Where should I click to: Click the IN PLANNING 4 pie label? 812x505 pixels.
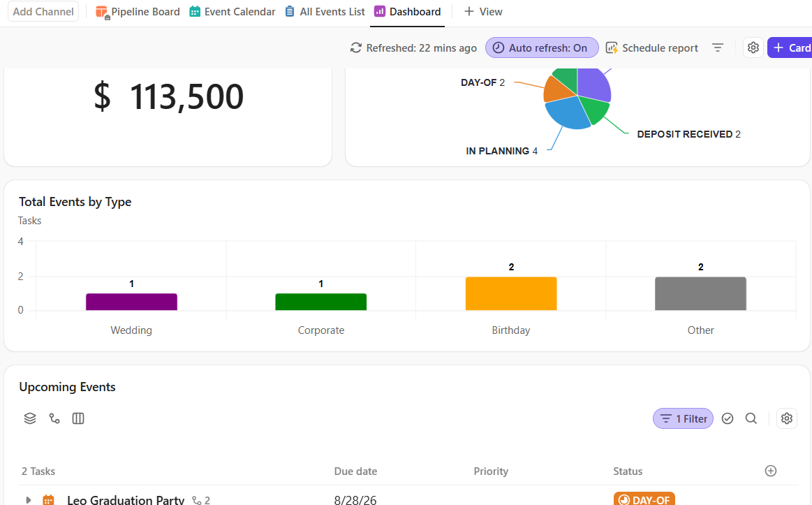(x=502, y=151)
